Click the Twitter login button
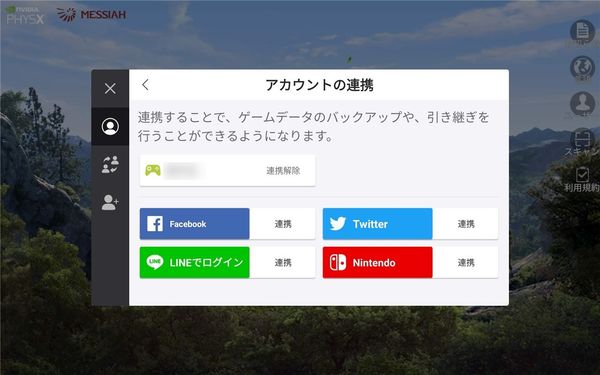This screenshot has height=375, width=600. 378,224
